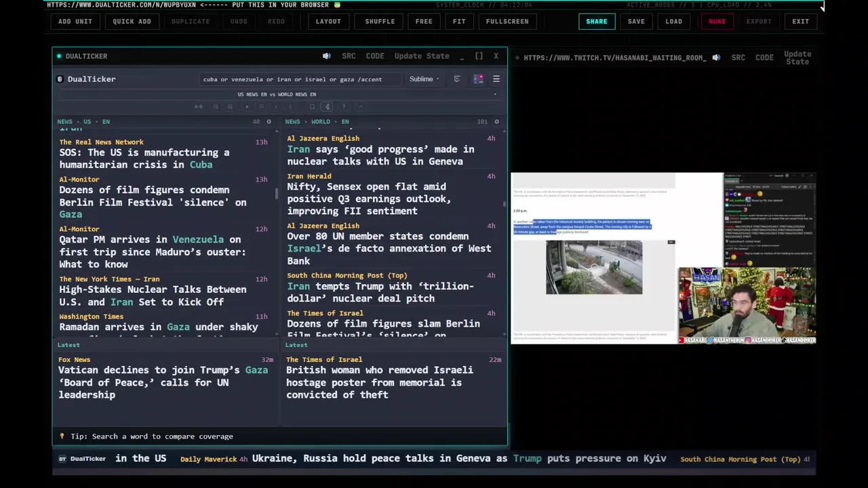868x488 pixels.
Task: Open the DualTicker hamburger menu
Action: pyautogui.click(x=496, y=79)
